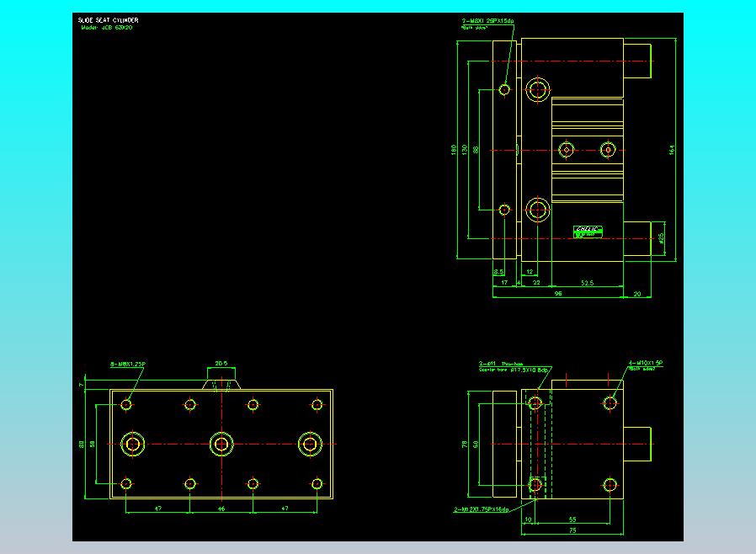Click the 46 center spacing dimension
This screenshot has width=756, height=554.
[x=221, y=509]
